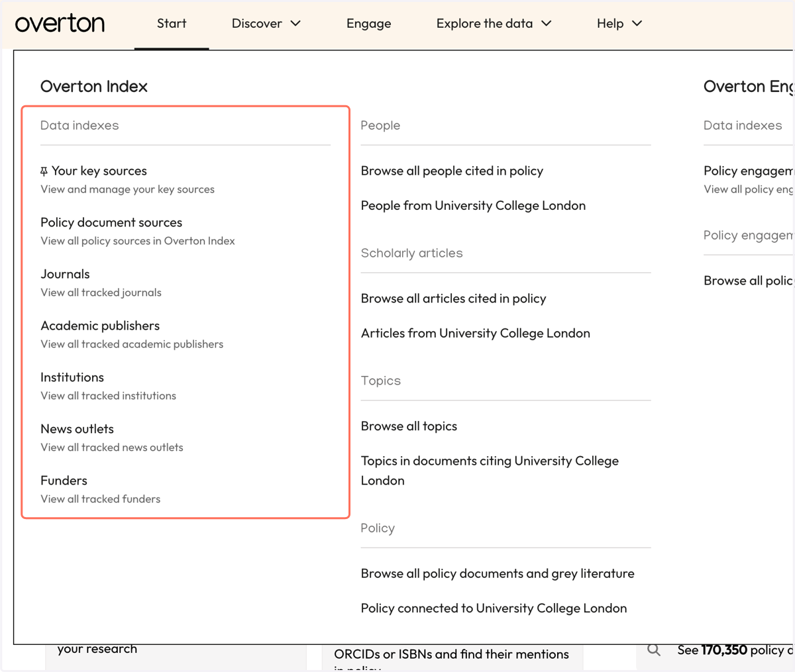Open Policy engagement index in Overton Engage
This screenshot has height=672, width=795.
748,171
